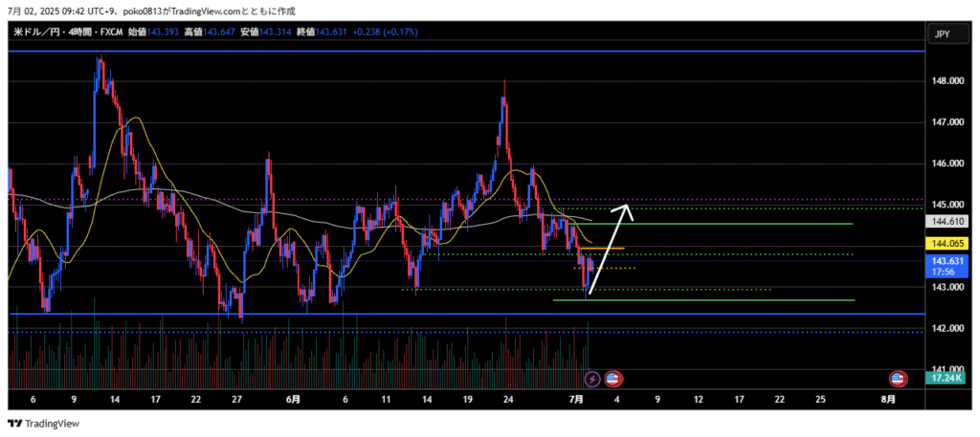Click the 142.000 price axis level

pos(947,328)
